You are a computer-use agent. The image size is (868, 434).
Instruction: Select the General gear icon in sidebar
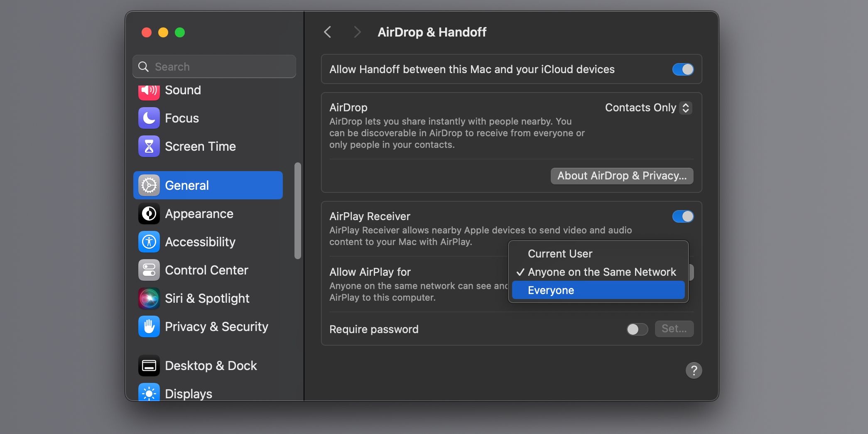pyautogui.click(x=148, y=185)
